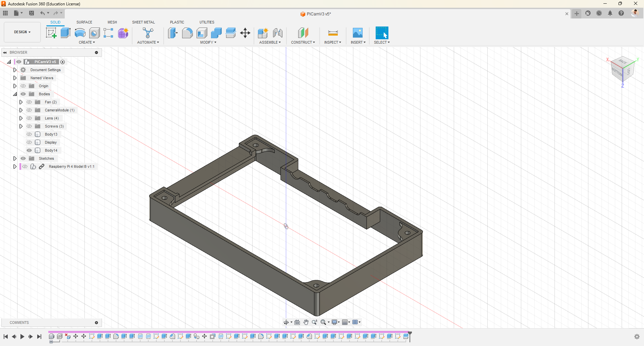This screenshot has height=346, width=644.
Task: Show the CameraModule (1) group
Action: click(x=29, y=110)
